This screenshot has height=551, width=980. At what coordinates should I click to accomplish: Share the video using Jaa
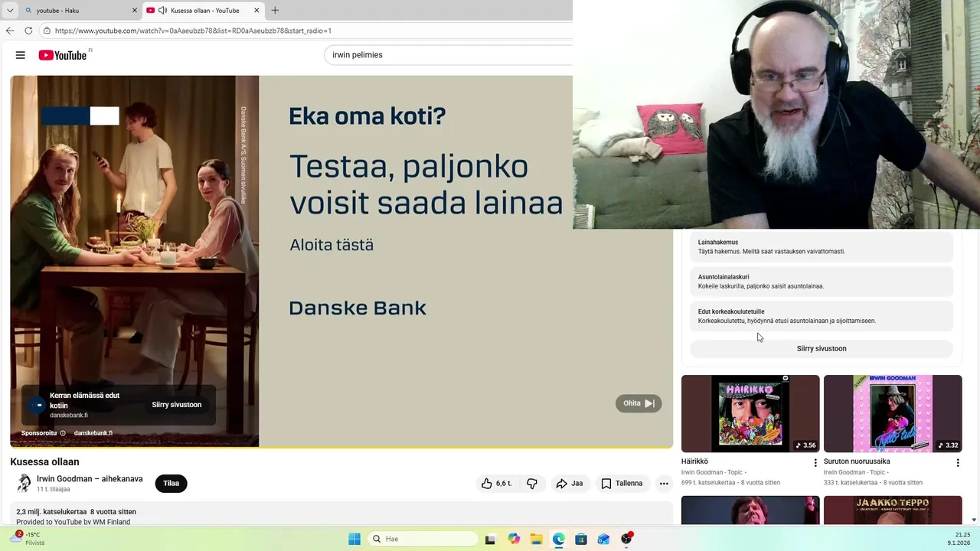570,484
